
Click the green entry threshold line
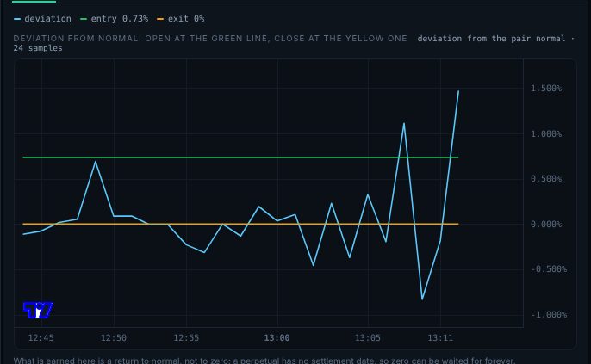(x=240, y=157)
